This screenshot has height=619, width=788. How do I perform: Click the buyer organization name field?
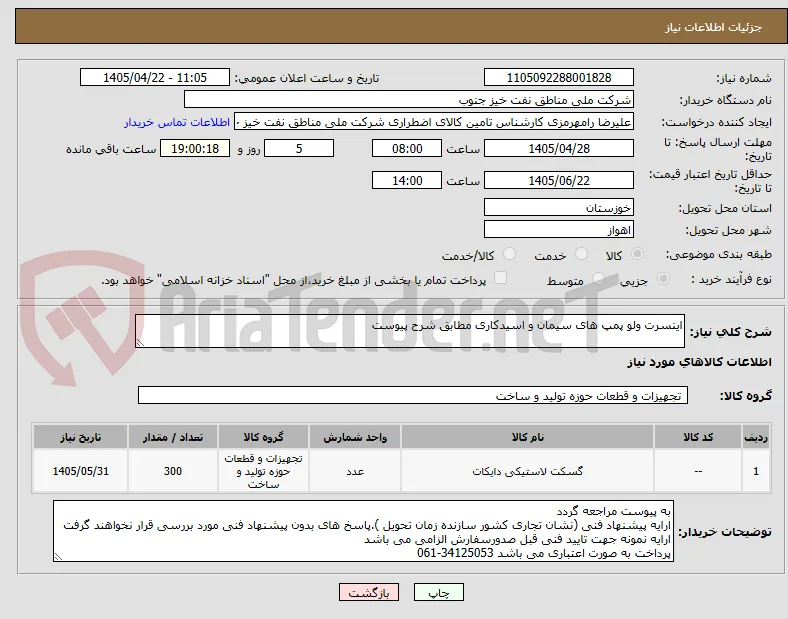tap(409, 99)
